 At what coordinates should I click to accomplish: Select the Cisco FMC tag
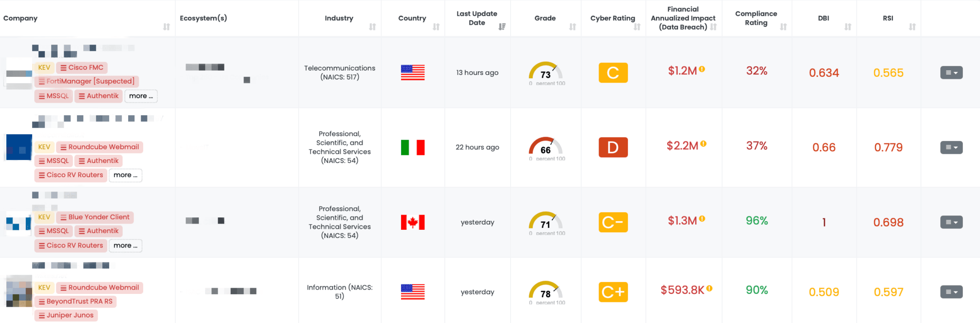point(82,67)
